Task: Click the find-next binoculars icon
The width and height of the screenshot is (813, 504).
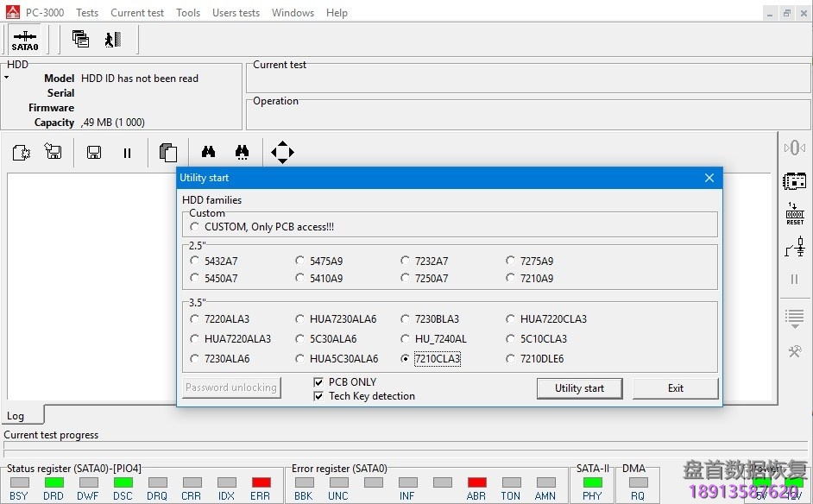Action: click(x=242, y=152)
